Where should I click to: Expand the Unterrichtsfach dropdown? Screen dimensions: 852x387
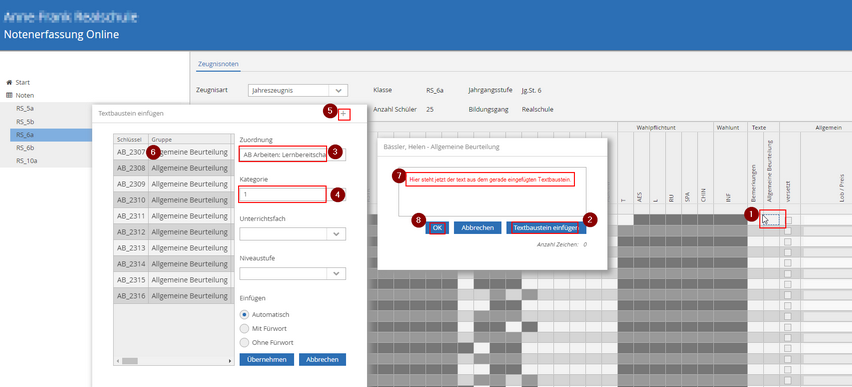tap(292, 234)
